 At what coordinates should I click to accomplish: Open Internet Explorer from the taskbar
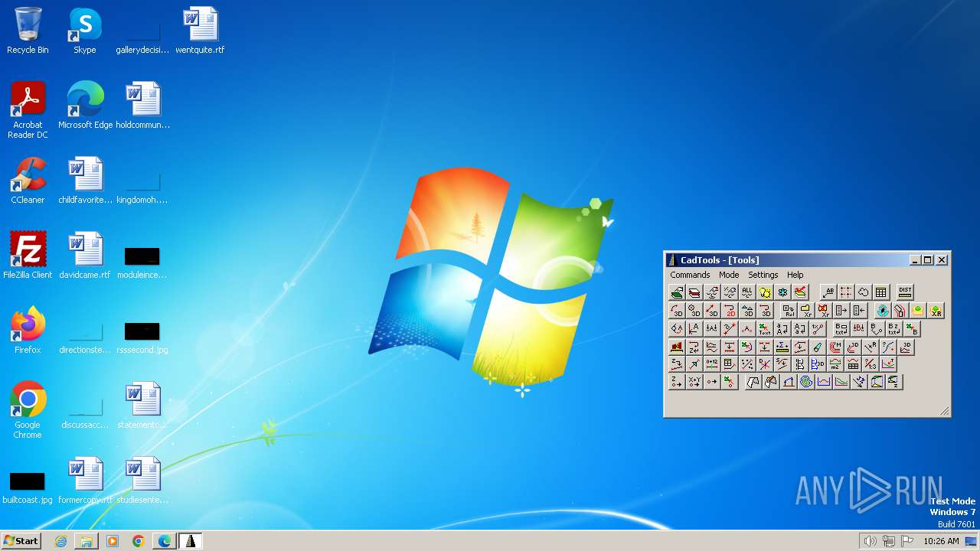coord(60,541)
